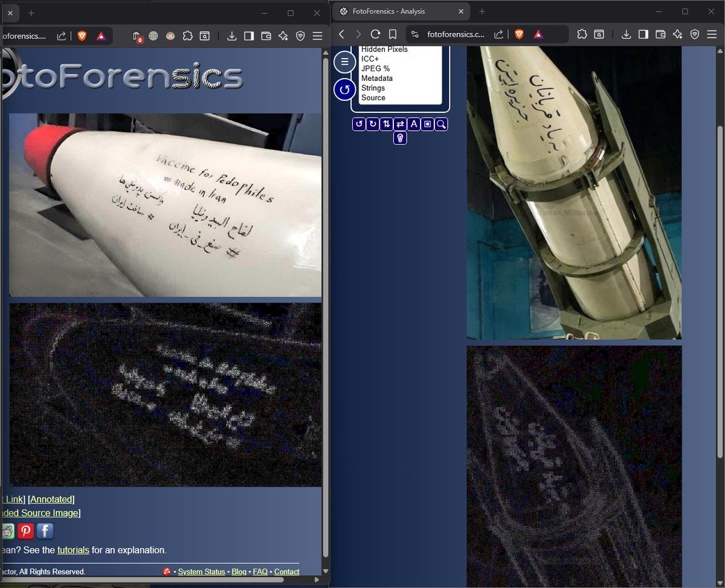Open downloads in the left window
This screenshot has height=588, width=725.
point(231,36)
